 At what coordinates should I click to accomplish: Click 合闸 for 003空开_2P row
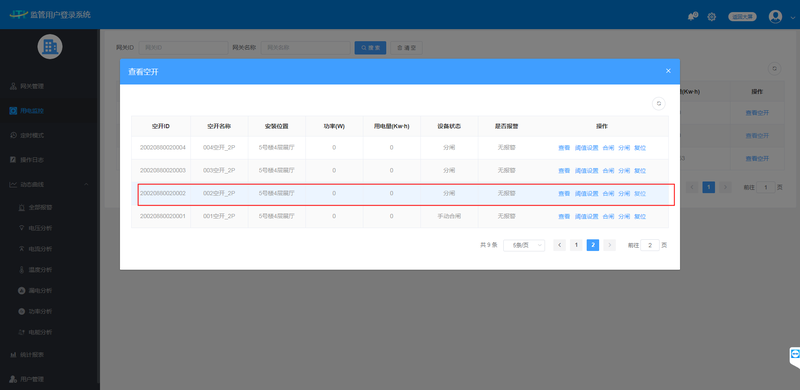point(608,171)
